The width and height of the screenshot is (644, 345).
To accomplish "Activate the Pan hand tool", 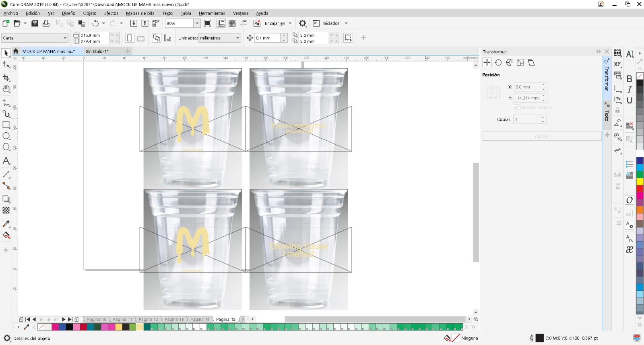I will [6, 89].
